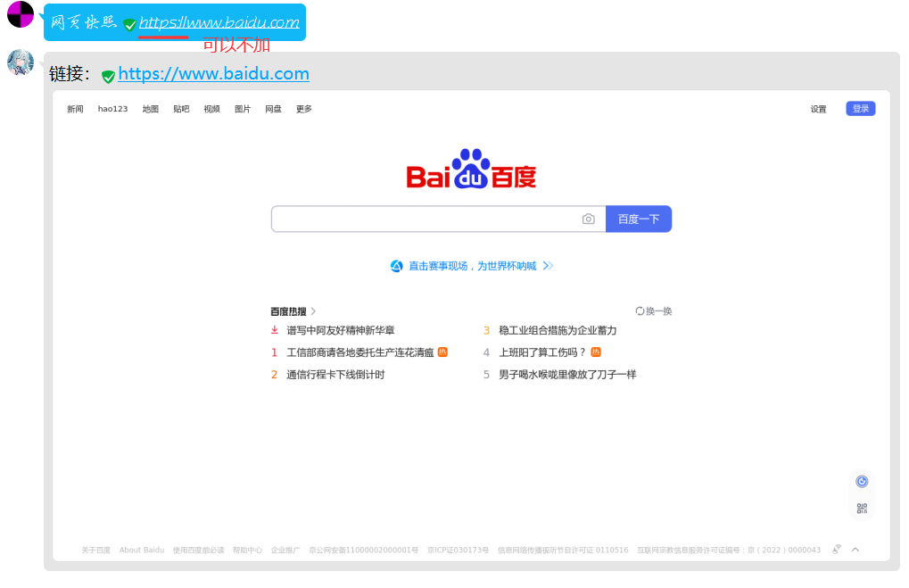
Task: Click blue icon beside World Cup banner
Action: click(397, 266)
